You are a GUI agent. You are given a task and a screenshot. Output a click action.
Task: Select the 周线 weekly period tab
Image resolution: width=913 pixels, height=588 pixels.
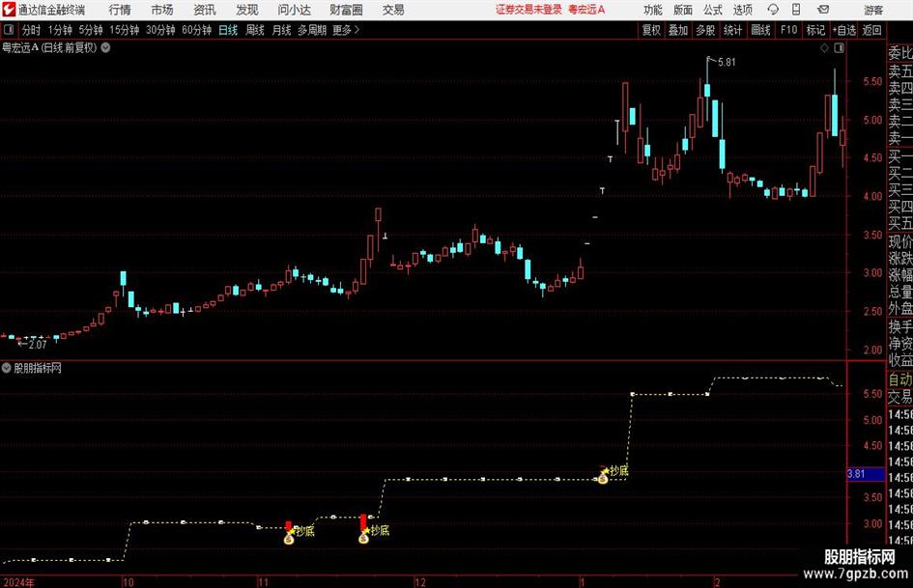pyautogui.click(x=254, y=30)
